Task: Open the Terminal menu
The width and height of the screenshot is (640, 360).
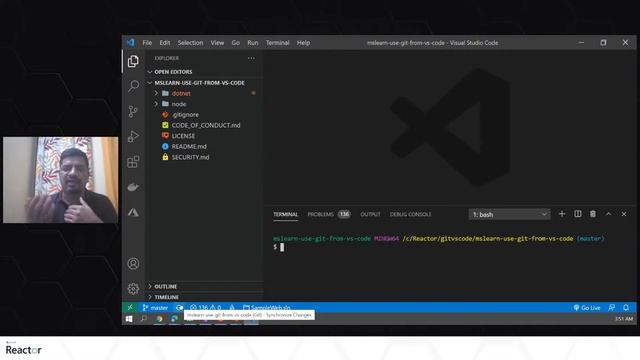Action: [x=278, y=42]
